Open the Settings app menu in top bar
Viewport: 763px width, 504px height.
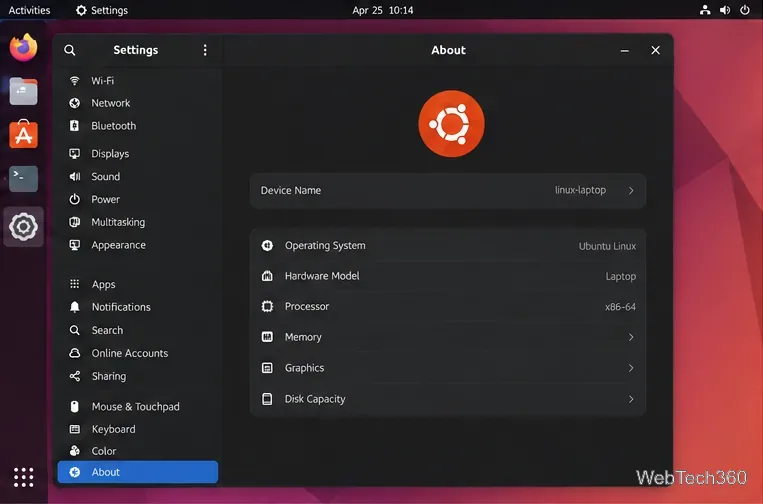pos(102,10)
